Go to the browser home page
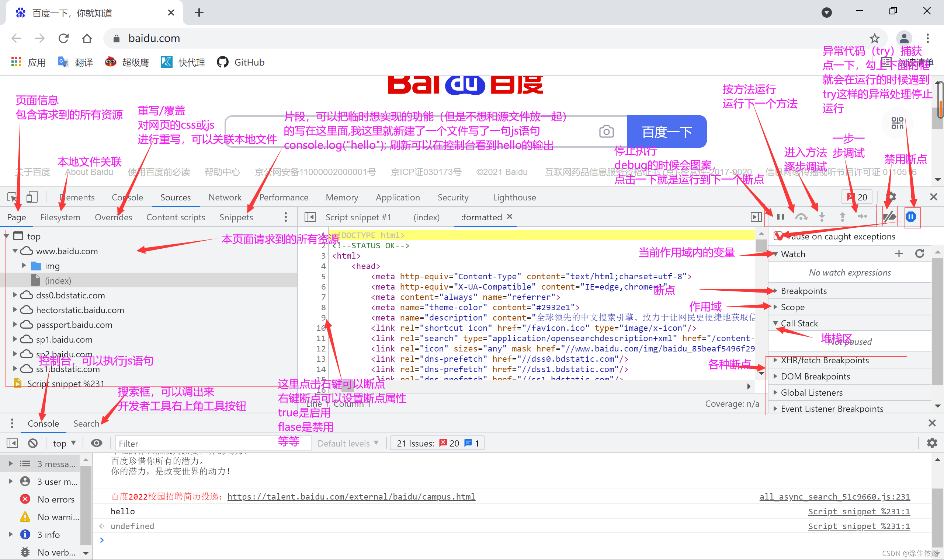Viewport: 944px width, 560px height. tap(87, 38)
